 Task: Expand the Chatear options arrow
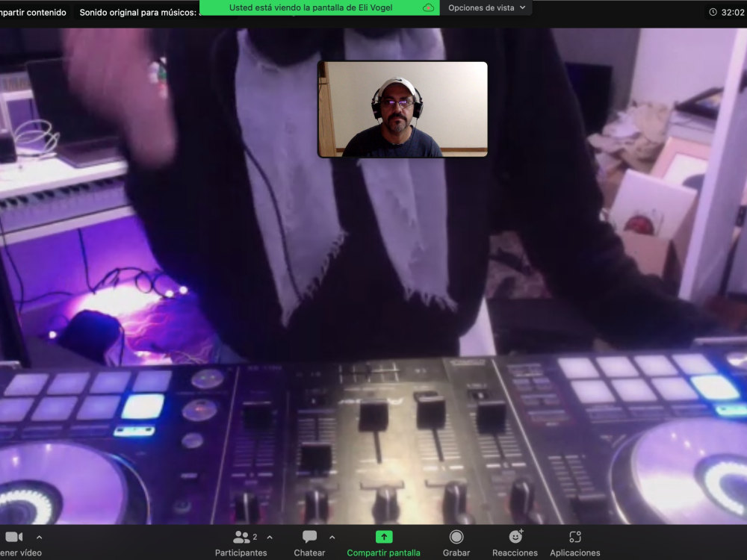(x=332, y=537)
